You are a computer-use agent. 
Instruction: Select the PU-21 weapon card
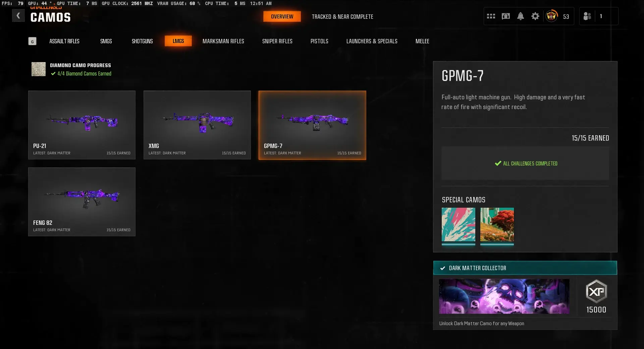(x=82, y=125)
